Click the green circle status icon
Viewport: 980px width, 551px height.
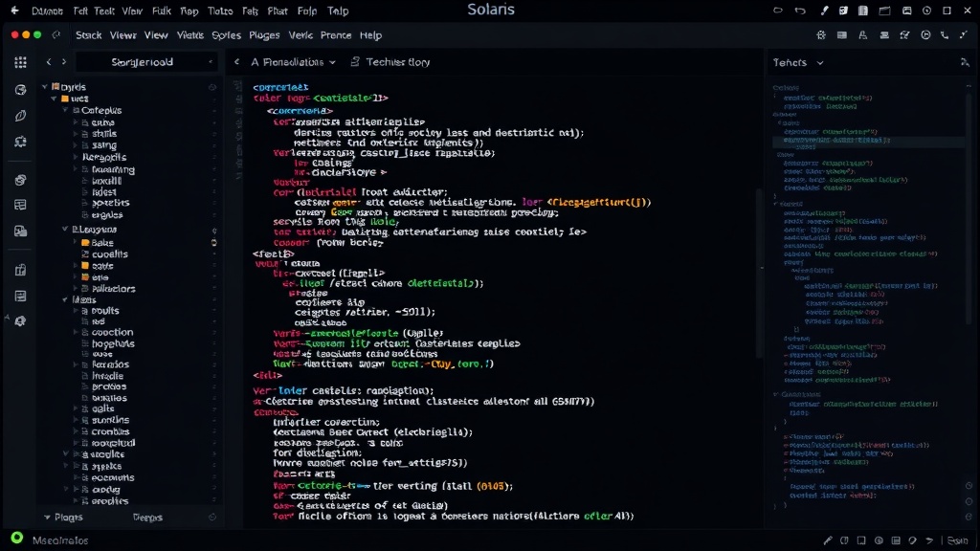click(x=17, y=538)
